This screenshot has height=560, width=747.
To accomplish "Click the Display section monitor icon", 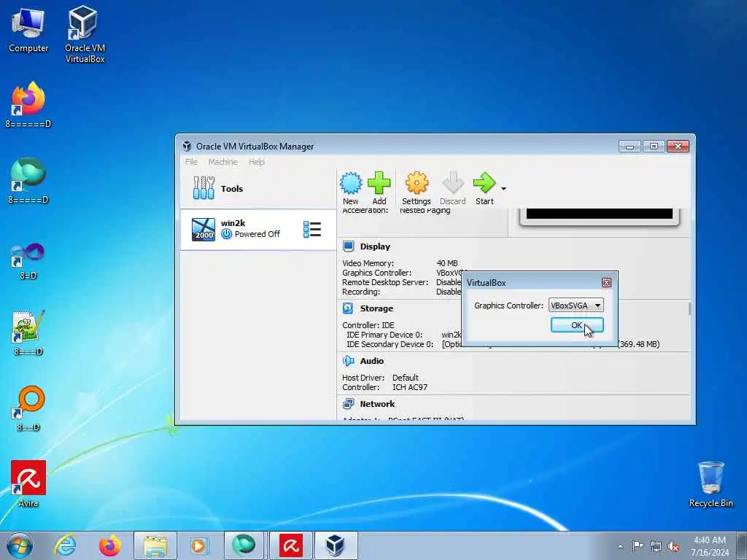I will [x=348, y=246].
